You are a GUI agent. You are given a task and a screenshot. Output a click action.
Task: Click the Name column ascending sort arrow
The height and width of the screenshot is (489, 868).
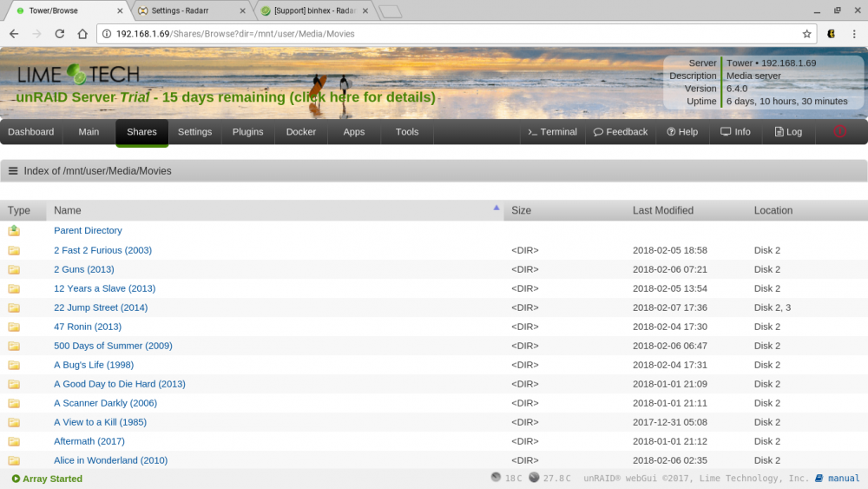(x=496, y=208)
